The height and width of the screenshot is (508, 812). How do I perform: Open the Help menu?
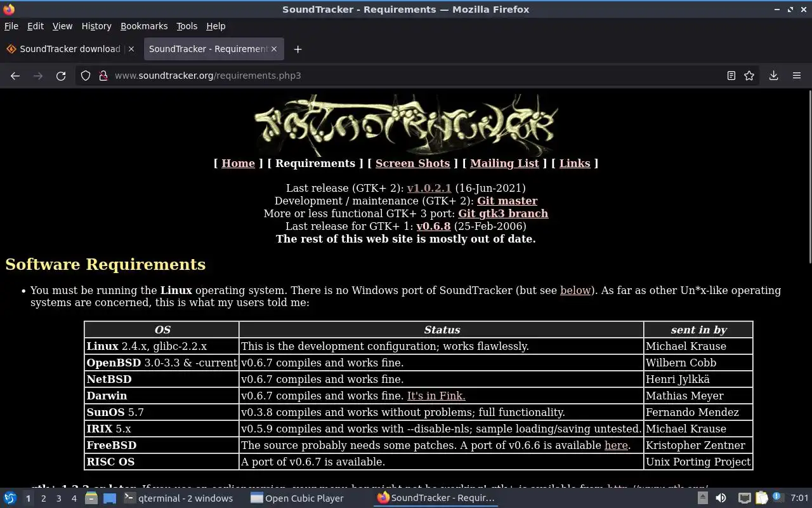point(216,26)
